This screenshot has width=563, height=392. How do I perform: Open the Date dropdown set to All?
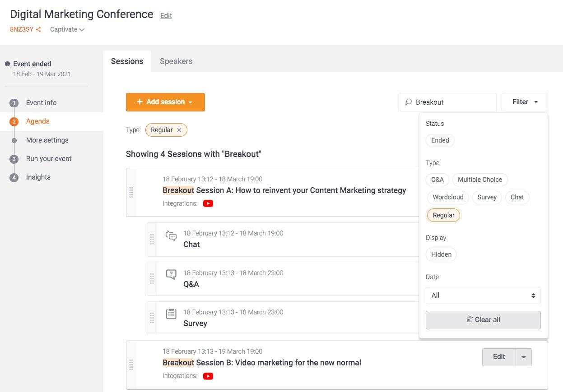[483, 295]
